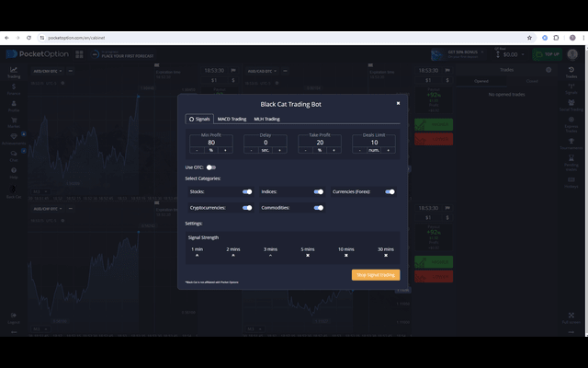Increase Deals Limit with plus button
The width and height of the screenshot is (588, 368).
[x=388, y=150]
